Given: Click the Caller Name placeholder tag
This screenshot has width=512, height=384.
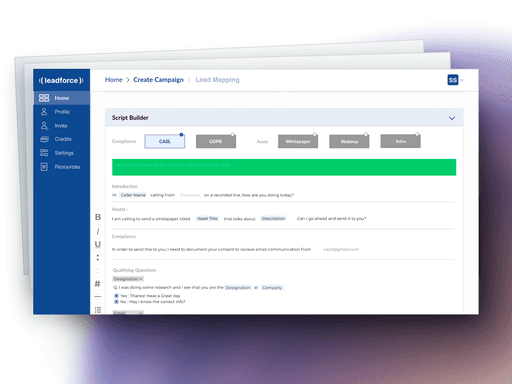Looking at the screenshot, I should coord(133,195).
